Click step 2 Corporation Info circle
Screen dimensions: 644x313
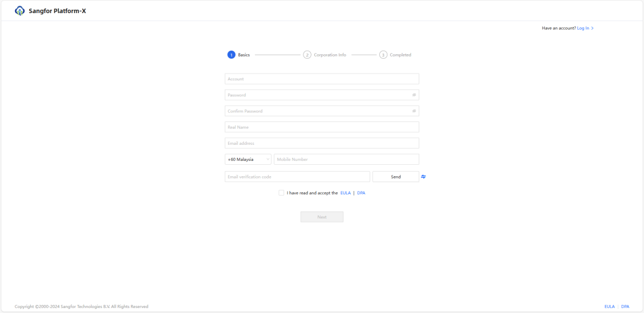pyautogui.click(x=307, y=55)
